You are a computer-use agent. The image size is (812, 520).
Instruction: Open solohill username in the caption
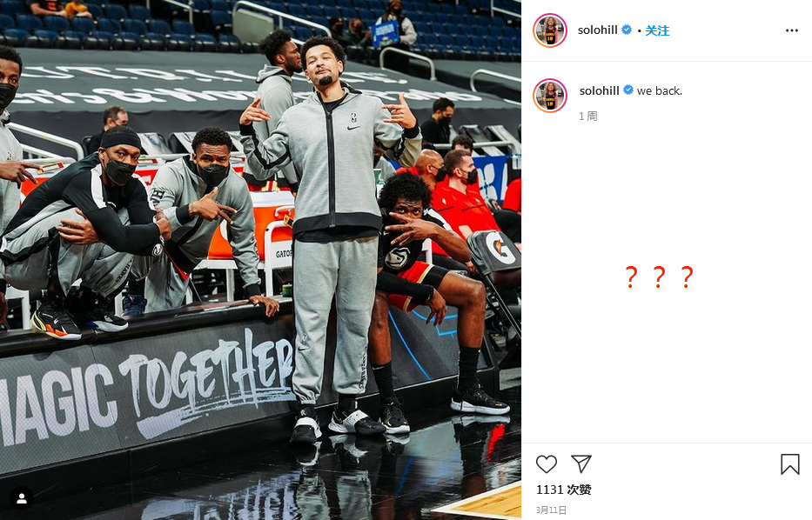[x=599, y=90]
